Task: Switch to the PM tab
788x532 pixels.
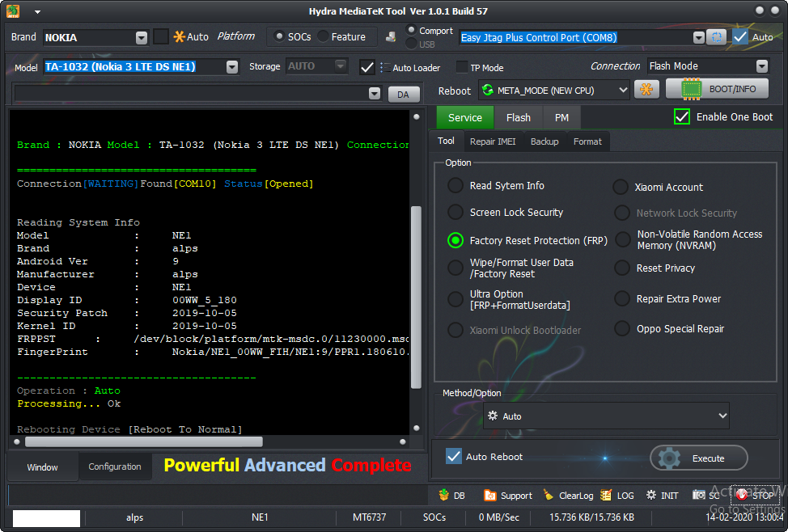Action: (561, 117)
